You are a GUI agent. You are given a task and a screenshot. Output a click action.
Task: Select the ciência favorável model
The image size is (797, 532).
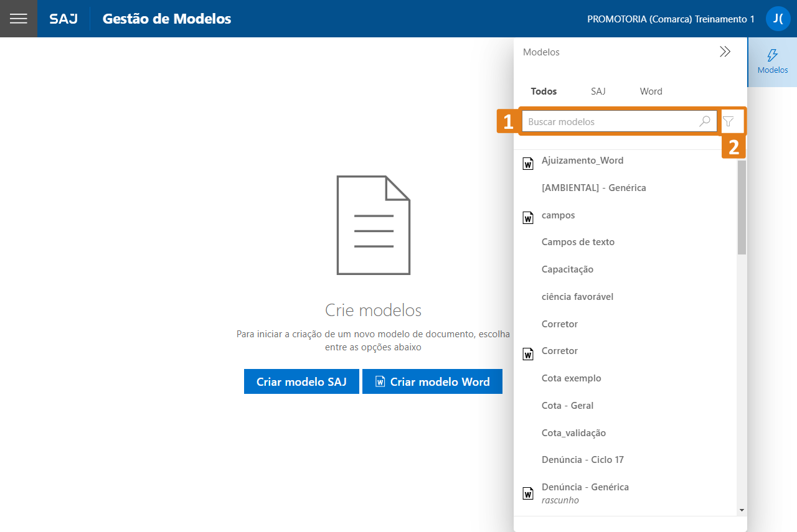pyautogui.click(x=577, y=297)
